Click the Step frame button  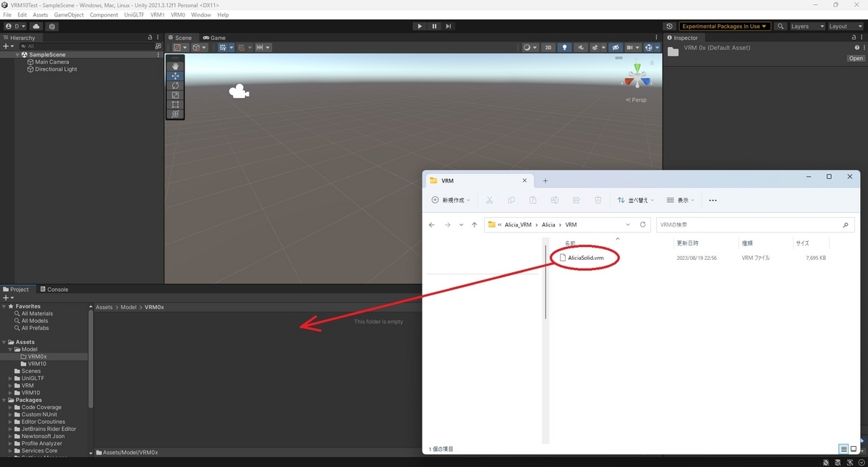(x=448, y=26)
